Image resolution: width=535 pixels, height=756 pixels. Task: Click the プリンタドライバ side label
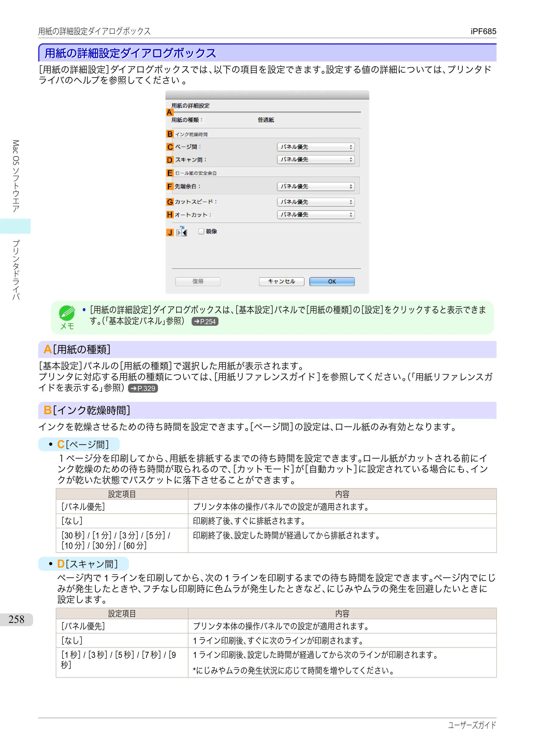click(16, 270)
